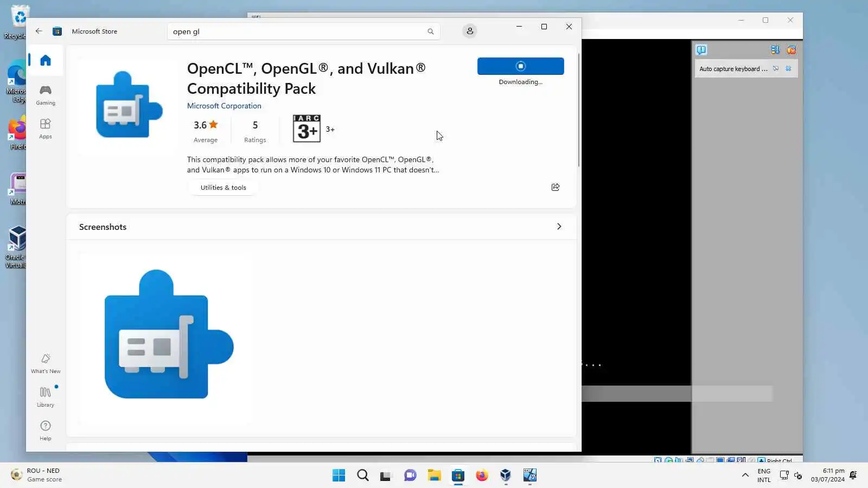Screen dimensions: 868x488
Task: Click the Microsoft Store logo in title bar
Action: pyautogui.click(x=57, y=31)
